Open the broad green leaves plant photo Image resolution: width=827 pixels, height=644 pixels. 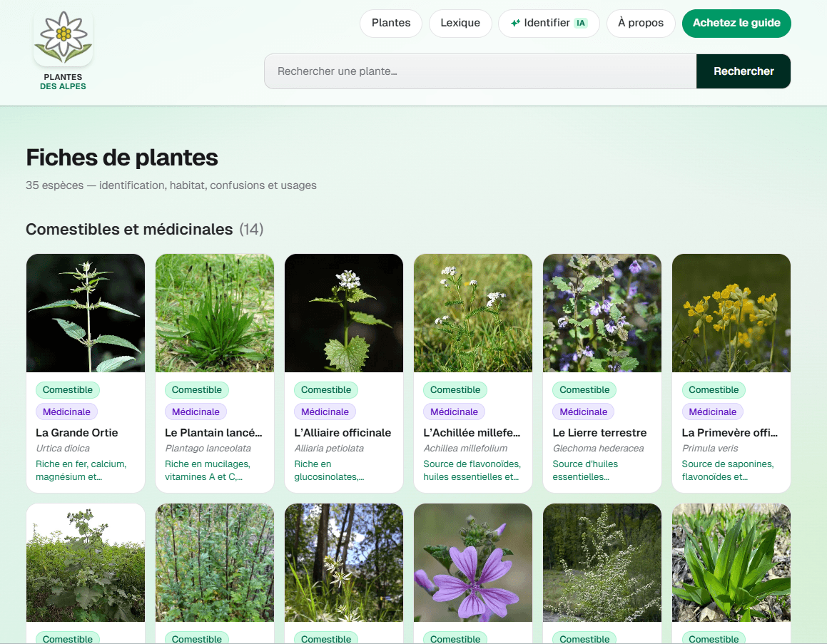[x=731, y=562]
